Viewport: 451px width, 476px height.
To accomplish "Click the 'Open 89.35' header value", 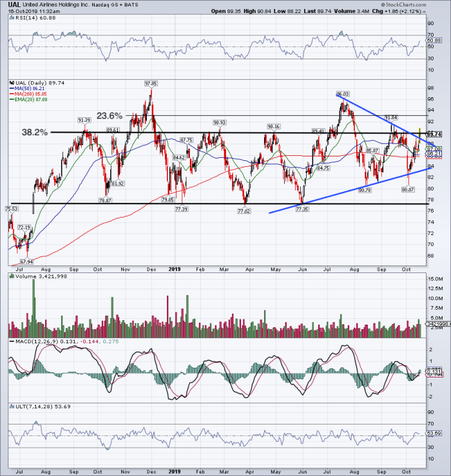I will pos(226,11).
